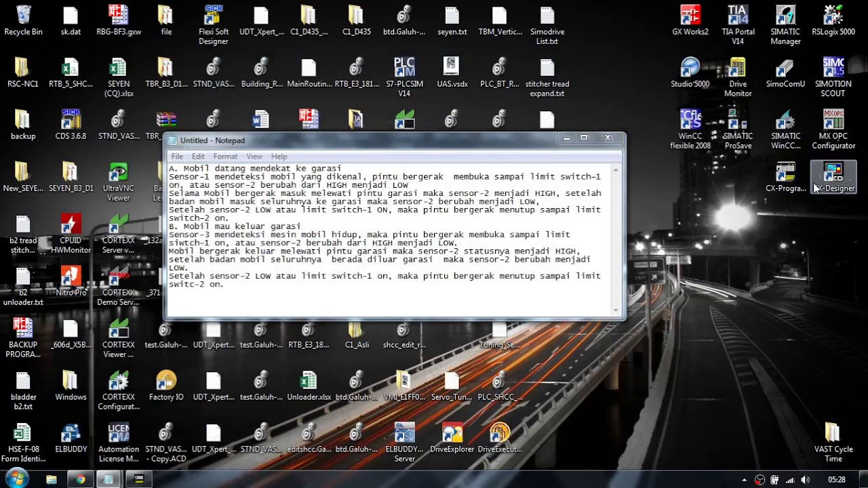Image resolution: width=868 pixels, height=488 pixels.
Task: Open CPUID HWMonitor shortcut
Action: [71, 234]
